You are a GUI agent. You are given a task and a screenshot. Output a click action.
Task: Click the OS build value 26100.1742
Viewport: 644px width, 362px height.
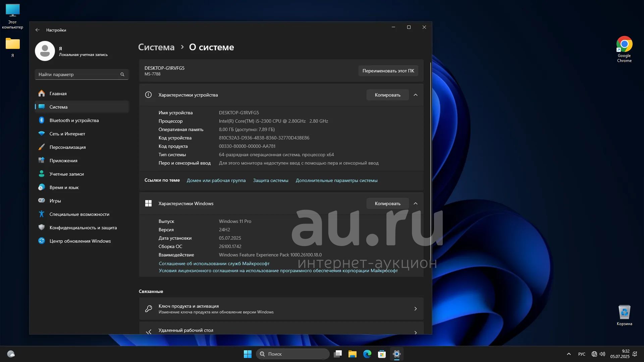[230, 246]
